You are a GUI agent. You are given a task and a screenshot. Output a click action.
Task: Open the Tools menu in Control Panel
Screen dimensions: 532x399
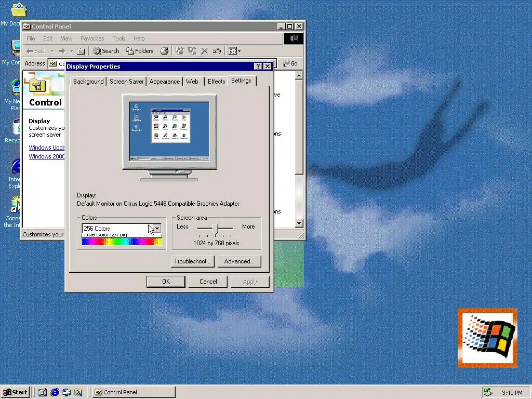click(x=119, y=38)
